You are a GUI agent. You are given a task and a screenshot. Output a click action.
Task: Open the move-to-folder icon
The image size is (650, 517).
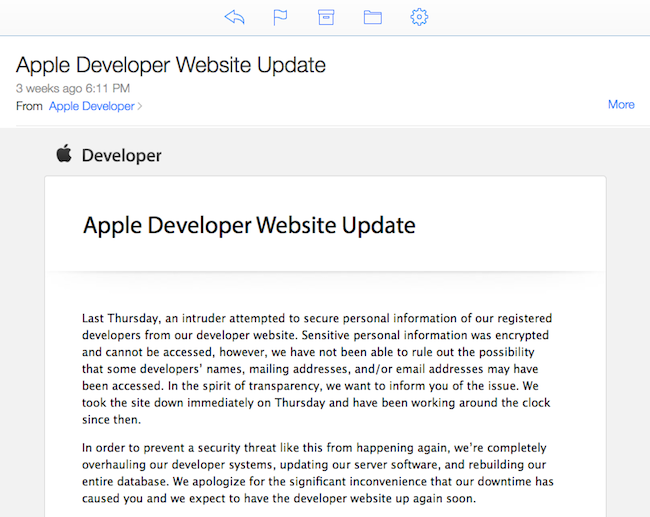373,17
